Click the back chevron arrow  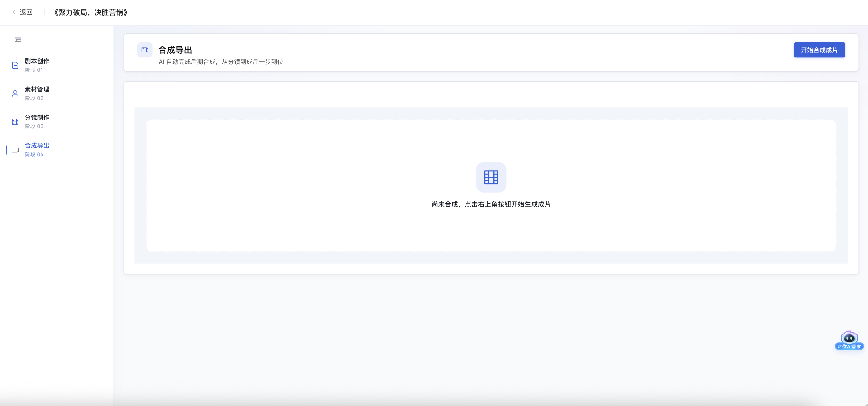(14, 12)
